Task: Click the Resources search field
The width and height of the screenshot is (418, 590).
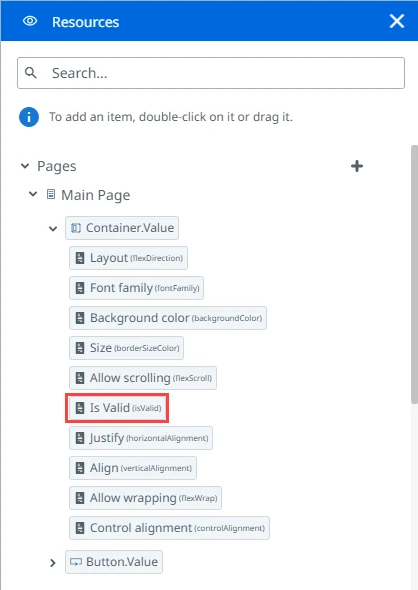Action: 211,73
